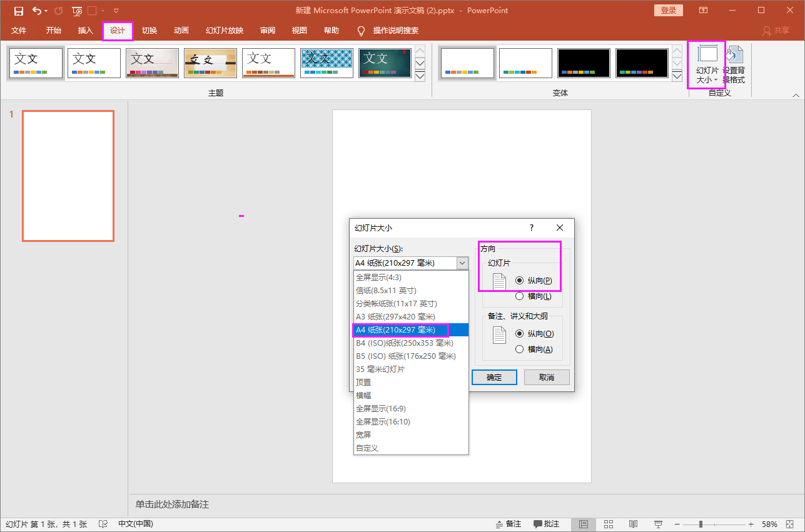Image resolution: width=805 pixels, height=532 pixels.
Task: Click the Undo arrow icon
Action: click(37, 11)
